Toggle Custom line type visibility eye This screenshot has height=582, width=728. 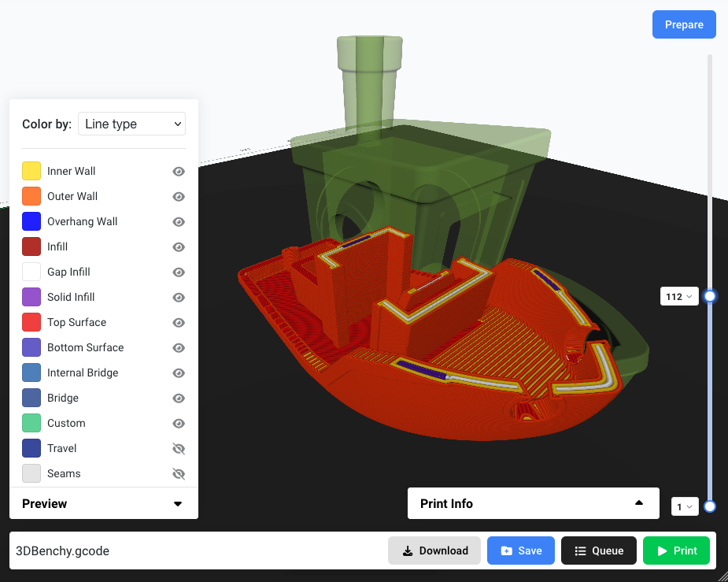click(179, 423)
